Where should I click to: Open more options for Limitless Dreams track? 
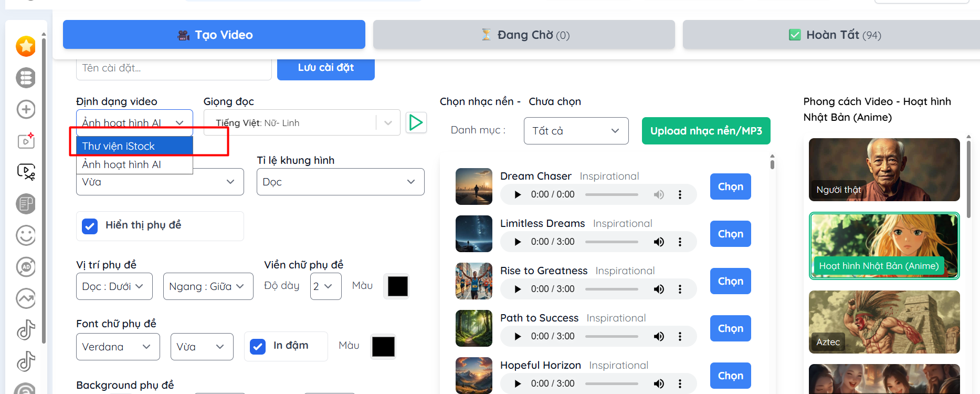(x=680, y=242)
